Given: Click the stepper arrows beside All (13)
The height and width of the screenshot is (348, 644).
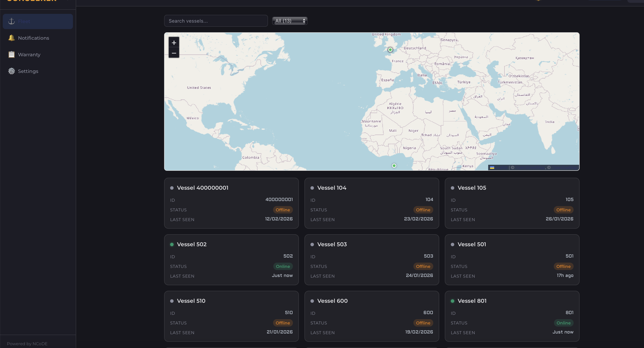Looking at the screenshot, I should pos(304,21).
